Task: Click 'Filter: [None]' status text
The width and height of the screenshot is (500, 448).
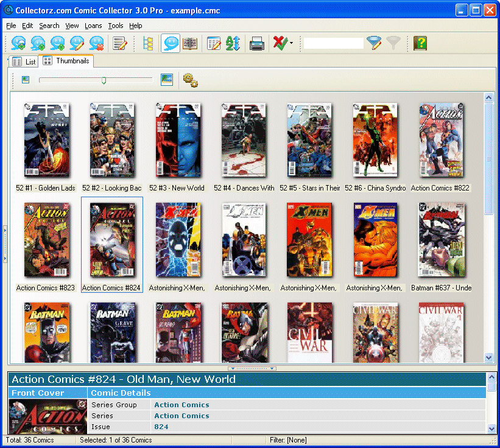Action: [x=288, y=440]
